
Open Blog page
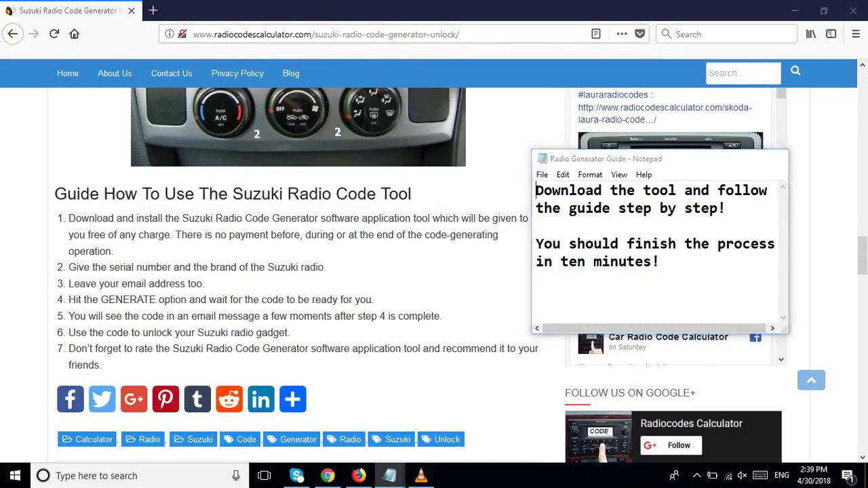pos(291,73)
